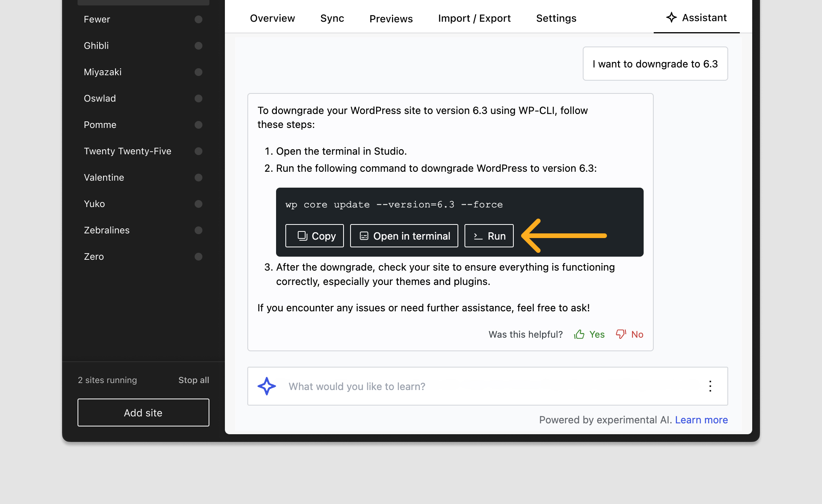Toggle the Zero site status dot

click(x=199, y=257)
